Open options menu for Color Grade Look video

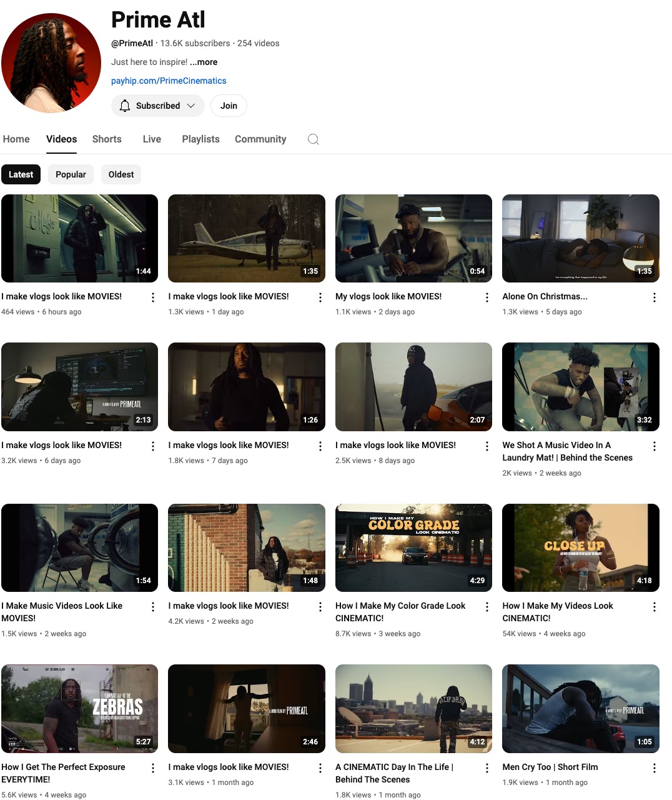[x=487, y=607]
